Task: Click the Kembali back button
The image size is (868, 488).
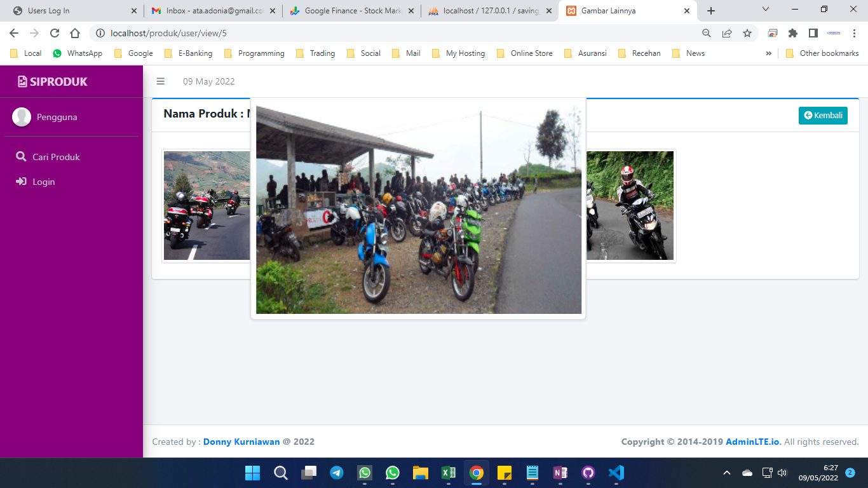Action: coord(823,116)
